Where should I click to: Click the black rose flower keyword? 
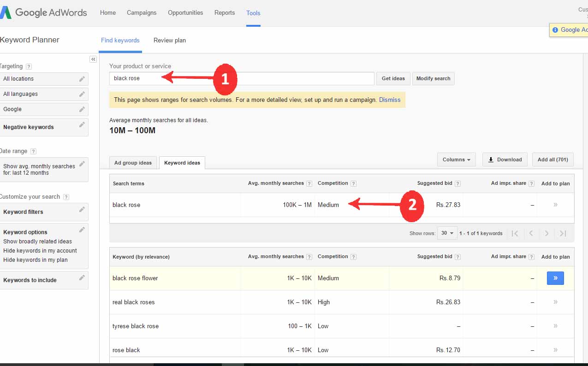(135, 278)
